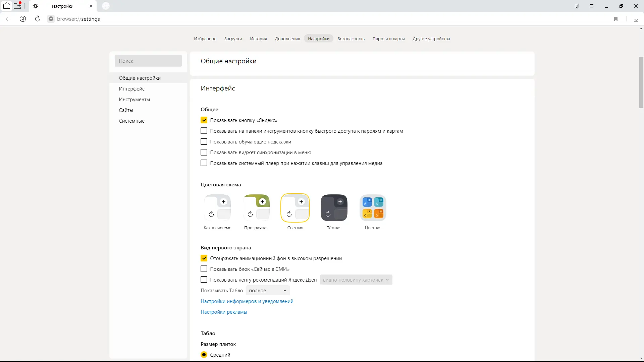Click the bookmarks panel icon in title bar
The width and height of the screenshot is (644, 362).
coord(577,6)
